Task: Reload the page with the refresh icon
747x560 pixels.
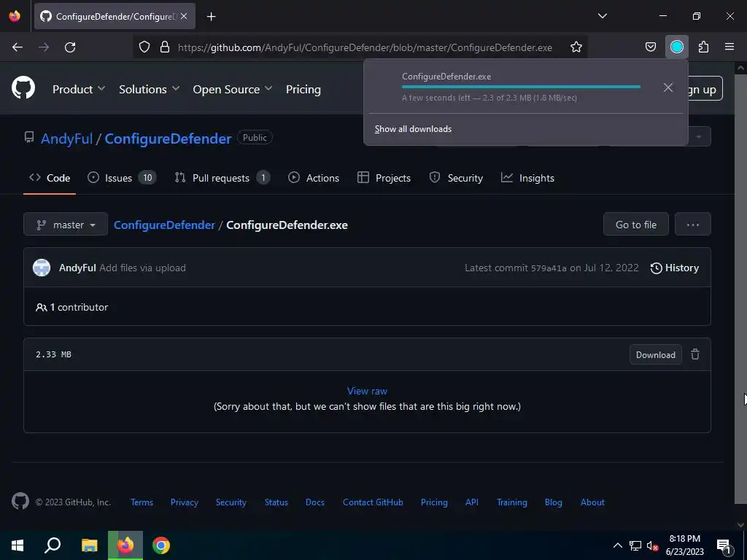Action: click(x=70, y=47)
